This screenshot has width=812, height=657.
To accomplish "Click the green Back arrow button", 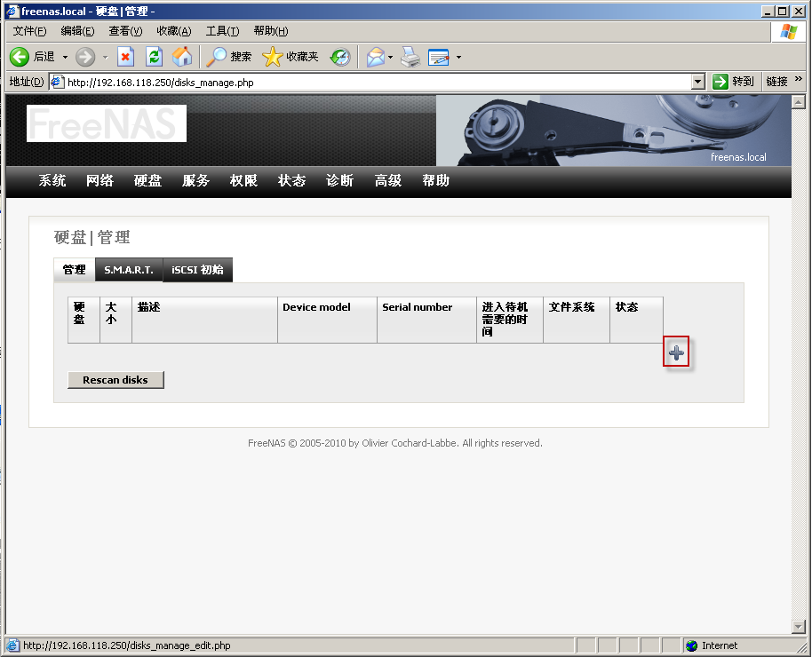I will (x=20, y=57).
